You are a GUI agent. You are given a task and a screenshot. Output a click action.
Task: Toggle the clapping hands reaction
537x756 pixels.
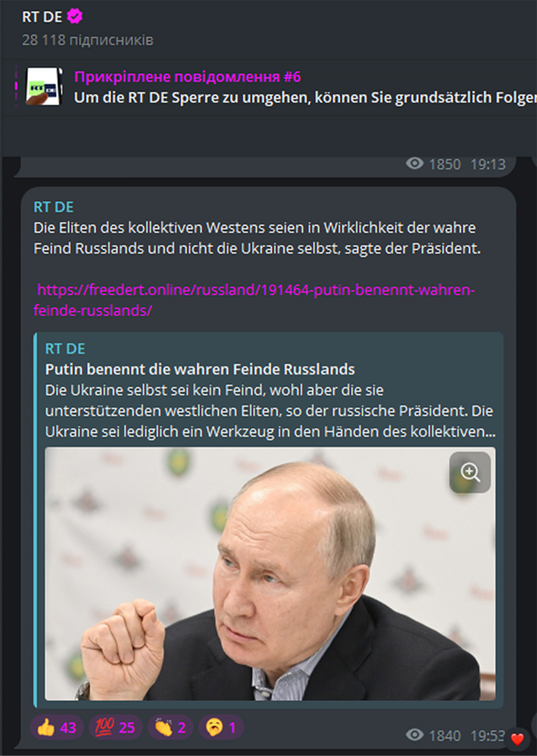click(x=170, y=727)
